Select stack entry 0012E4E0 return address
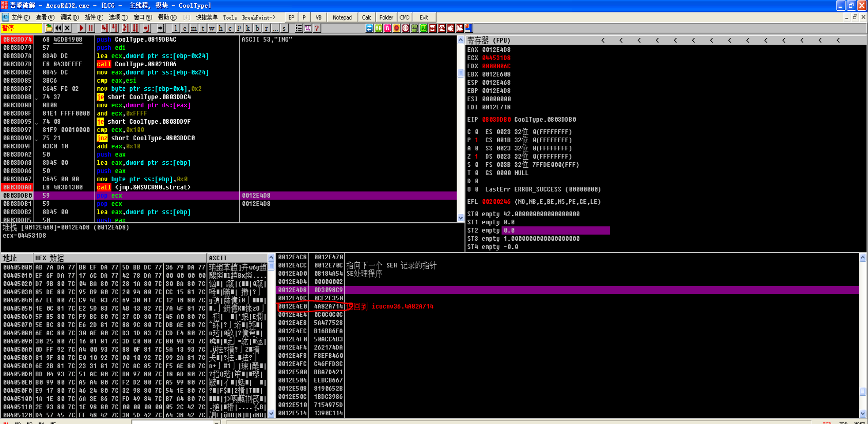This screenshot has height=424, width=868. pyautogui.click(x=568, y=306)
